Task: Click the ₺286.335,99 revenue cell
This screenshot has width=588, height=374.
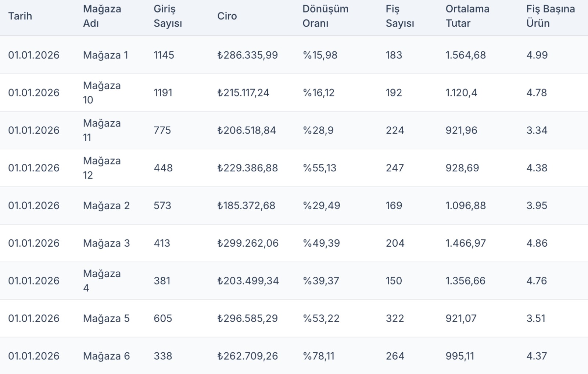Action: [x=247, y=55]
